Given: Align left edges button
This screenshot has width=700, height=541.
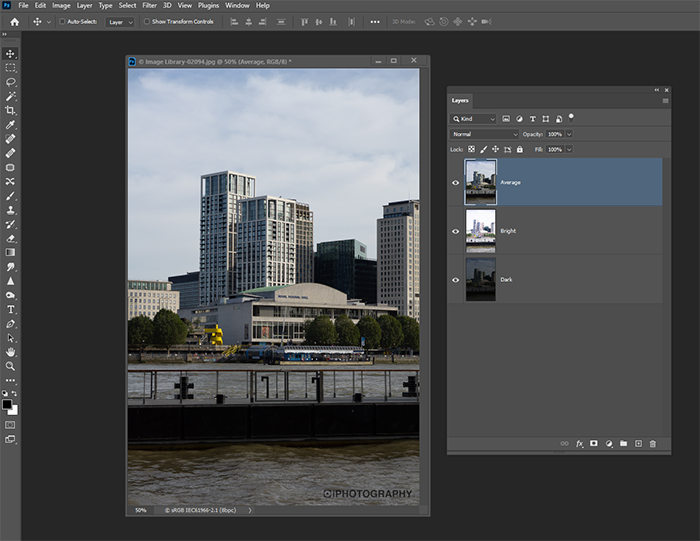Looking at the screenshot, I should (x=234, y=21).
